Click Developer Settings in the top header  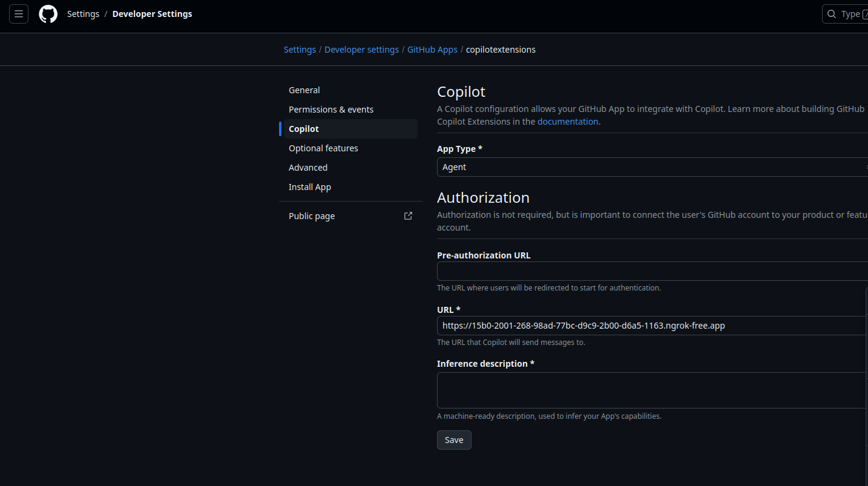[152, 13]
